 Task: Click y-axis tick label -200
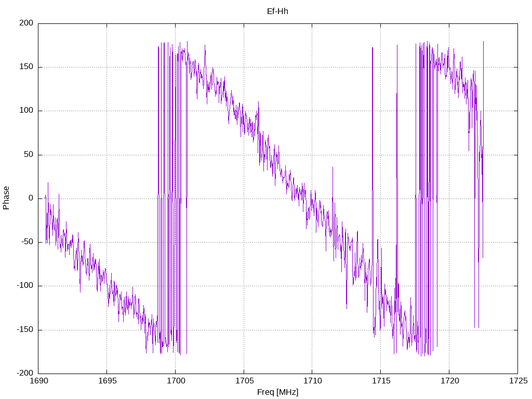coord(25,373)
